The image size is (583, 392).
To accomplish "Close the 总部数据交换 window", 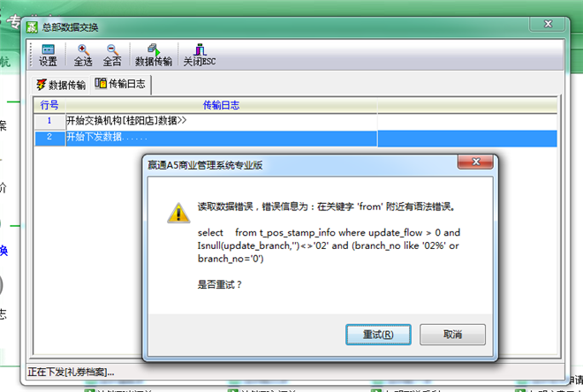I will tap(548, 24).
